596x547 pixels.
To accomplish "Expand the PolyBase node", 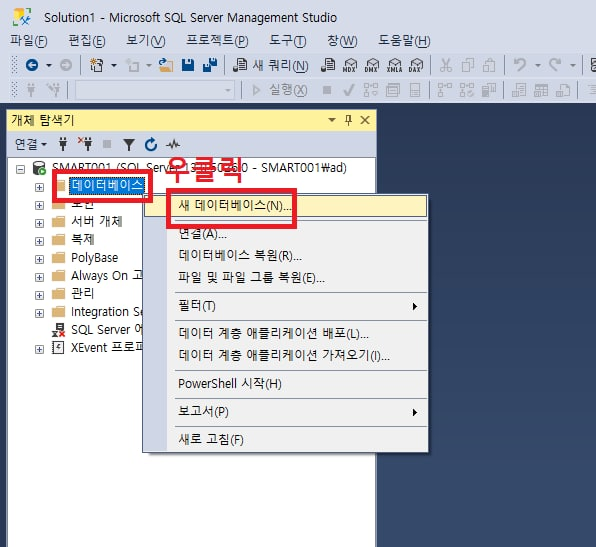I will 39,259.
